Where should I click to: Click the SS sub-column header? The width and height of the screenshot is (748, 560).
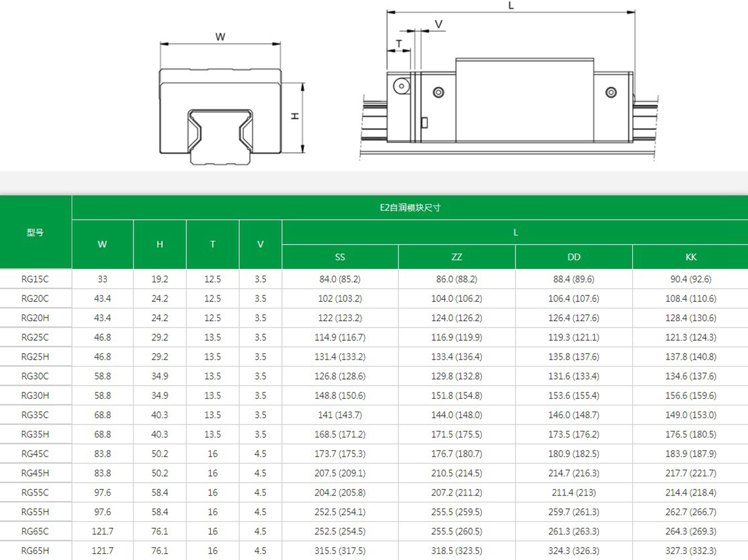coord(340,257)
